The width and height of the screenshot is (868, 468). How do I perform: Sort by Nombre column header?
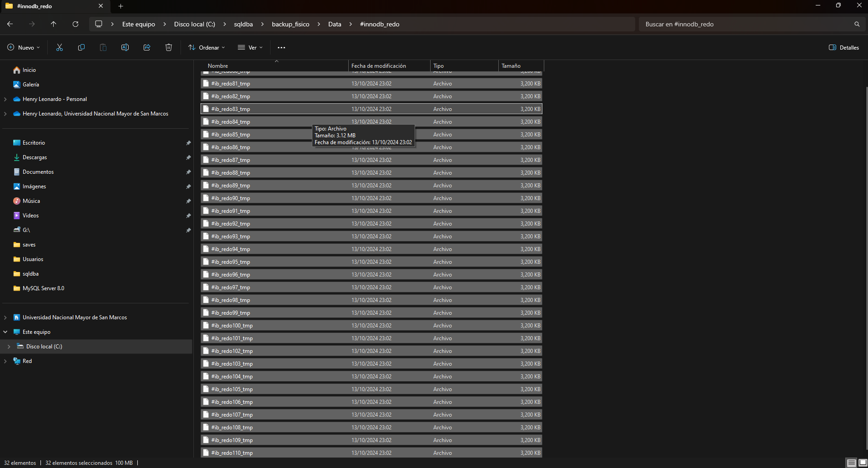[275, 66]
